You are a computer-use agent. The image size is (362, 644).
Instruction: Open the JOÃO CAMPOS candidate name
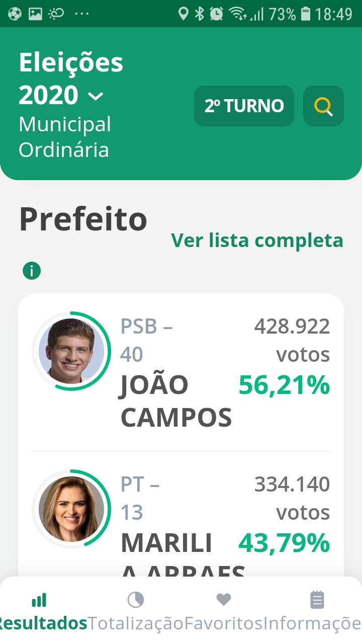176,401
